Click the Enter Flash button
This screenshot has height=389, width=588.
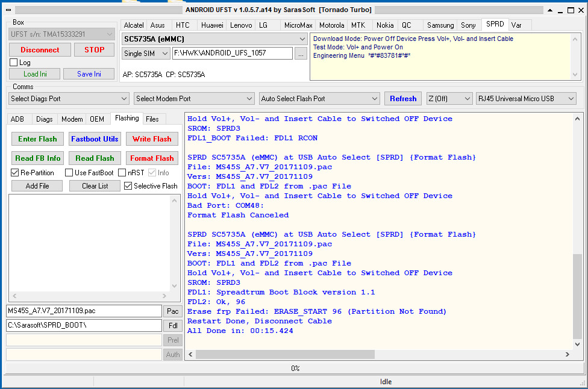pos(37,139)
